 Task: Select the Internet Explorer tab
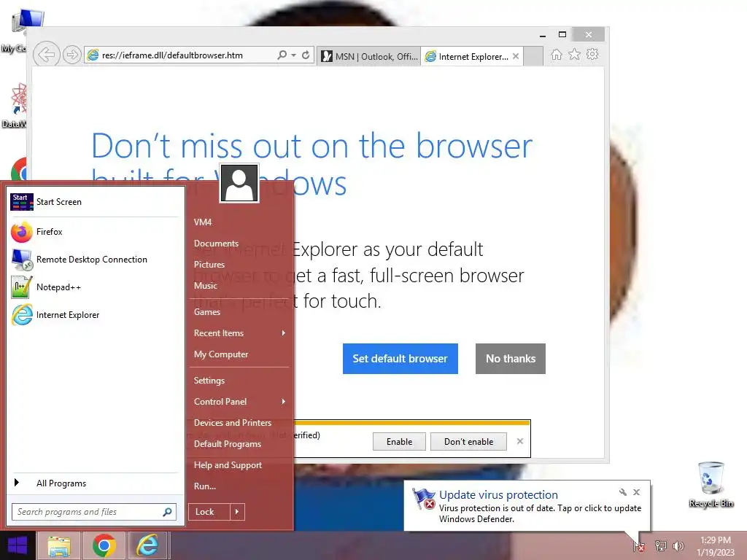tap(467, 57)
